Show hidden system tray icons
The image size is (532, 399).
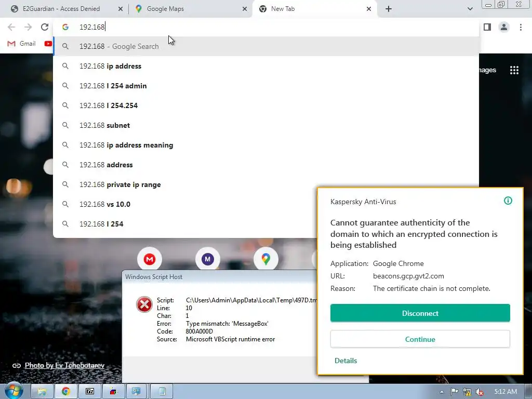[442, 392]
